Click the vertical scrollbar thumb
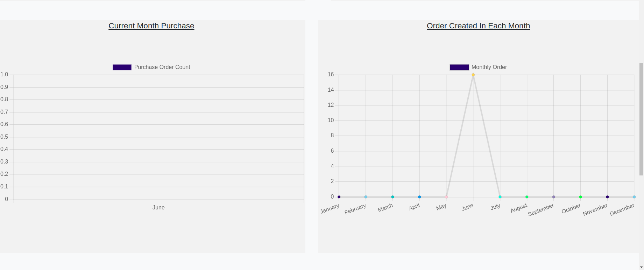 click(x=641, y=119)
